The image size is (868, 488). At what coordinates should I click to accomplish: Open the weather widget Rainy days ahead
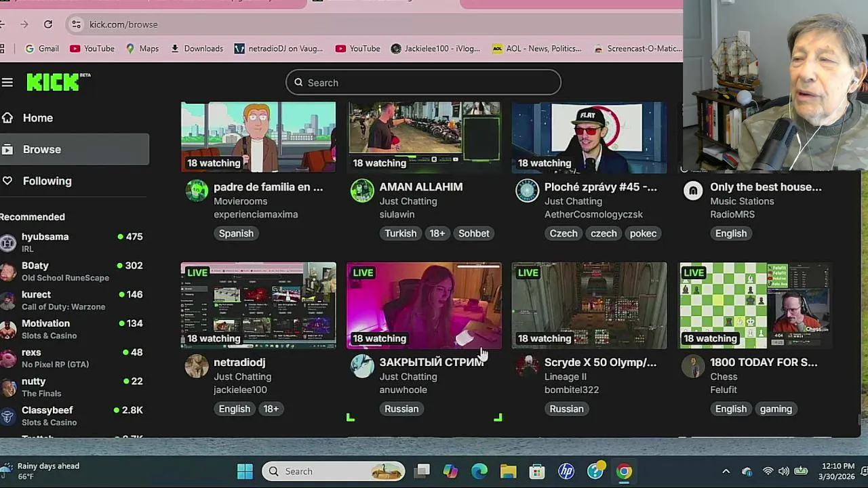42,471
